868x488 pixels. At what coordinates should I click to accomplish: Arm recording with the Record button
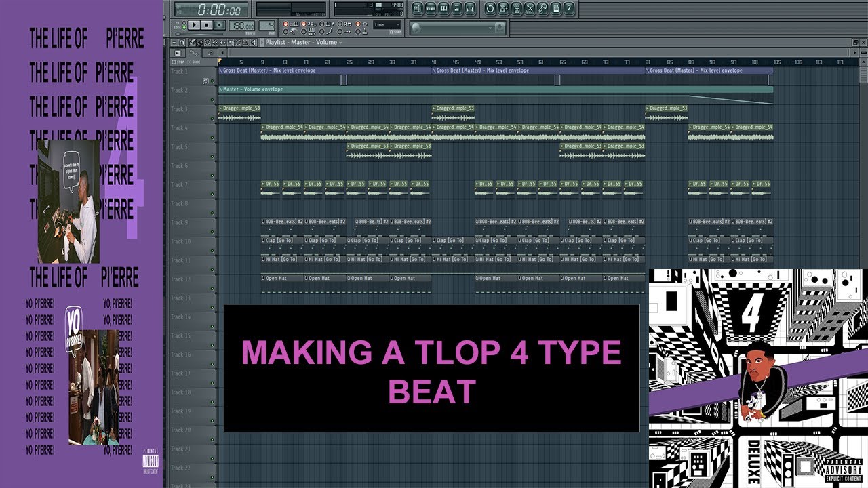220,25
